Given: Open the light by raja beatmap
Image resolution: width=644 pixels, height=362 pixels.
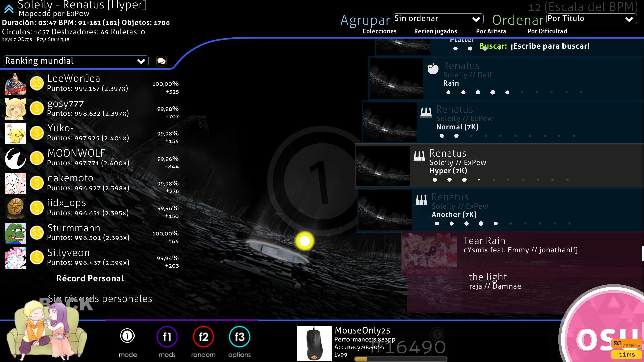Looking at the screenshot, I should [525, 290].
